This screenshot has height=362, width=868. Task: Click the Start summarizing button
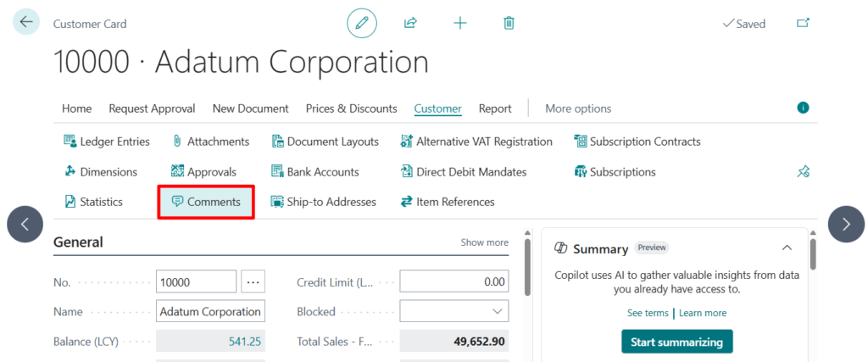[676, 342]
